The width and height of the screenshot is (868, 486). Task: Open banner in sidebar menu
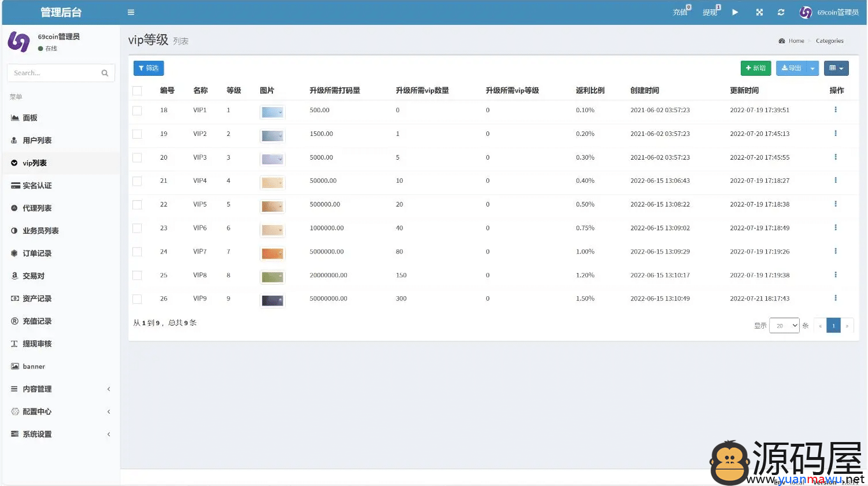point(60,366)
